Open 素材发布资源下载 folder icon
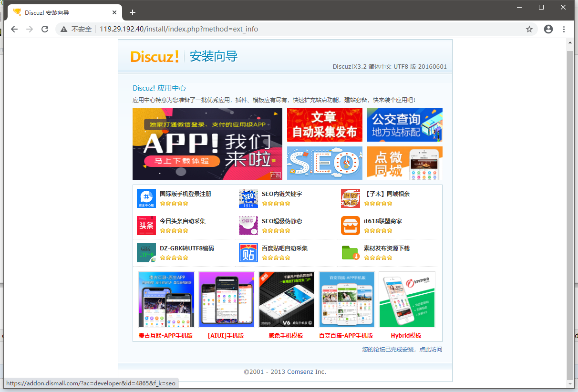Screen dimensions: 578x392 coord(351,253)
